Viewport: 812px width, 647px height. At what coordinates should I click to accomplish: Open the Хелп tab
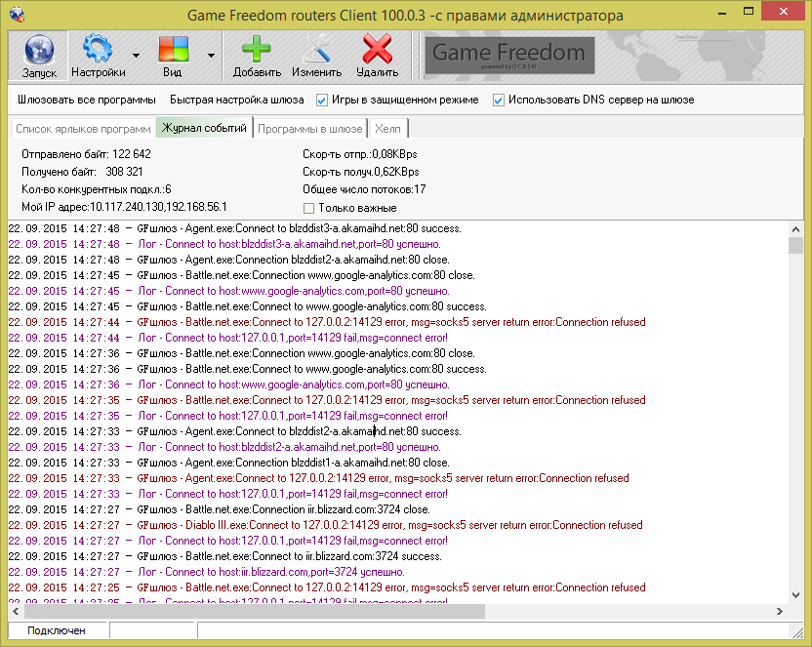(x=387, y=129)
